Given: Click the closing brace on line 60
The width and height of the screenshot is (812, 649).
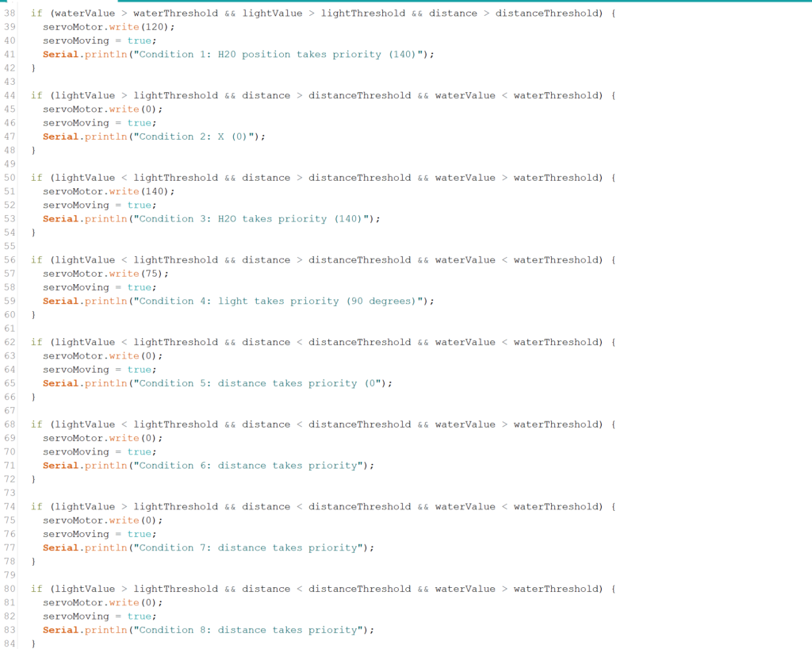Looking at the screenshot, I should tap(33, 315).
